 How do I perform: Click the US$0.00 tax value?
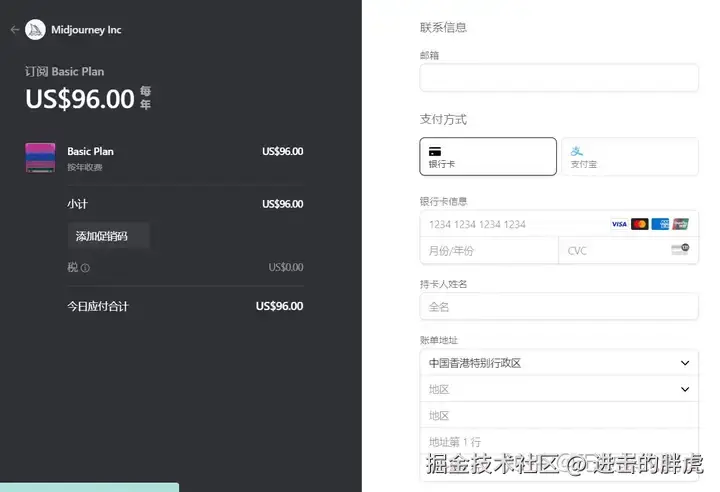[286, 267]
